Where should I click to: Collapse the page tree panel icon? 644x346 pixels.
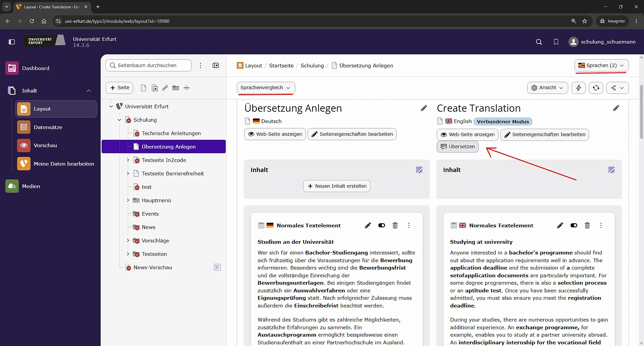point(216,65)
